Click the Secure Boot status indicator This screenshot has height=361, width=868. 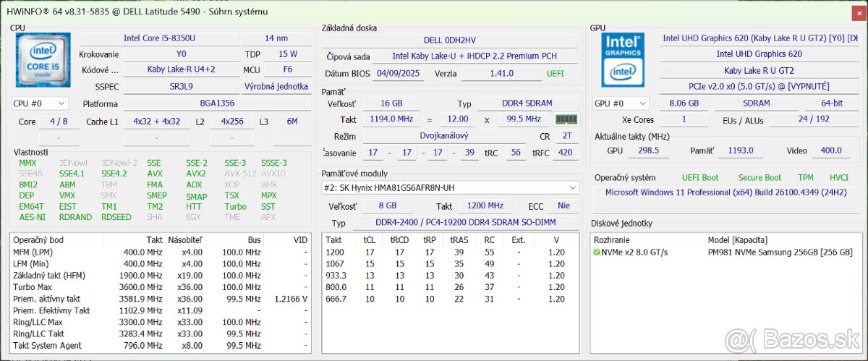[759, 177]
